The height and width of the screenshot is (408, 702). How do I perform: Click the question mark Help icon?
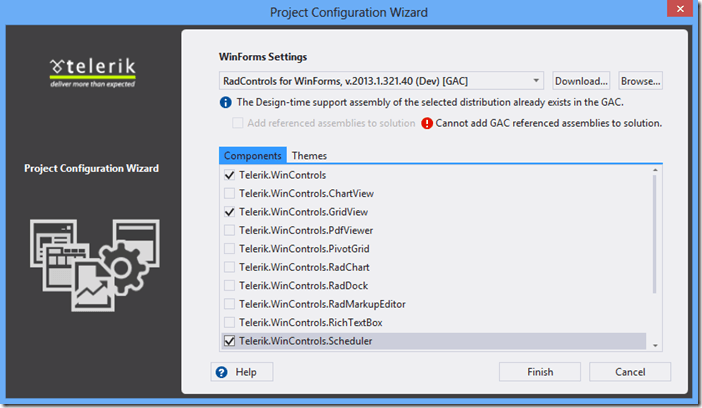point(222,372)
